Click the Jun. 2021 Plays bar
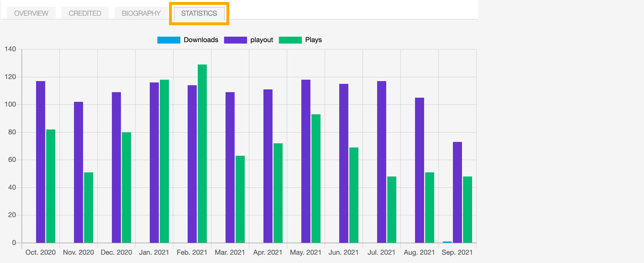The image size is (644, 263). 354,195
